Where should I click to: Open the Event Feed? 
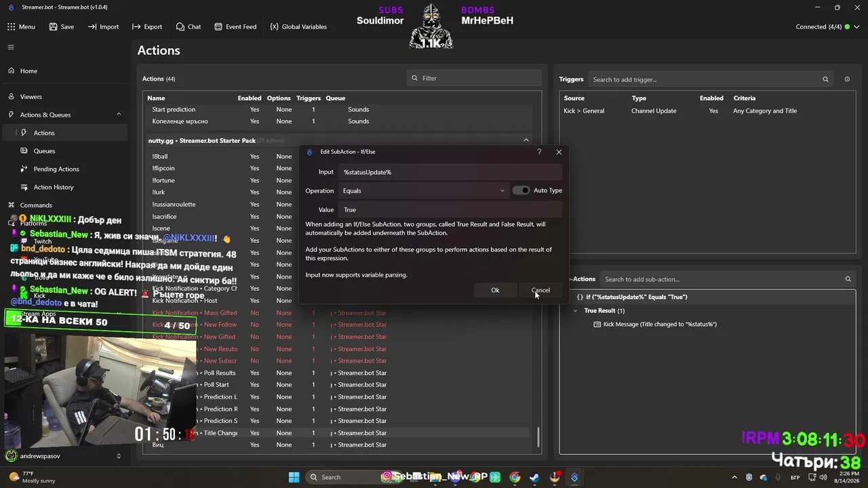(235, 26)
